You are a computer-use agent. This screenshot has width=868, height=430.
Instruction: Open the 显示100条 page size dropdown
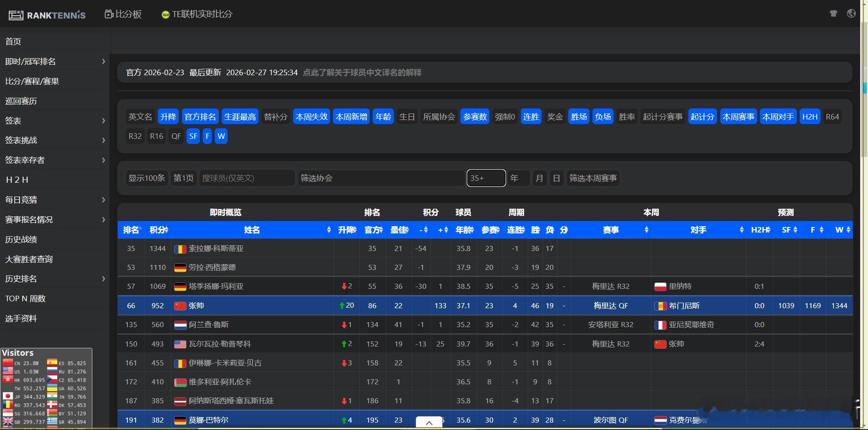tap(147, 178)
